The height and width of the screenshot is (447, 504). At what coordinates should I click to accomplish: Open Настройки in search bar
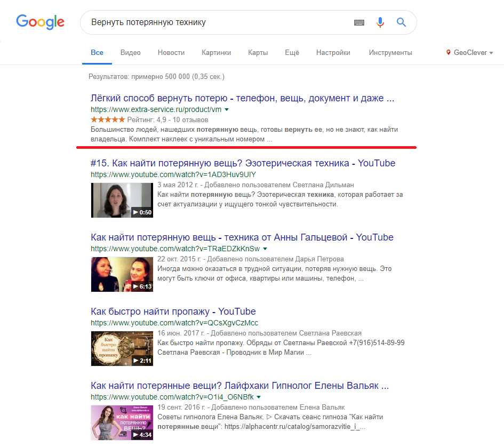coord(333,53)
